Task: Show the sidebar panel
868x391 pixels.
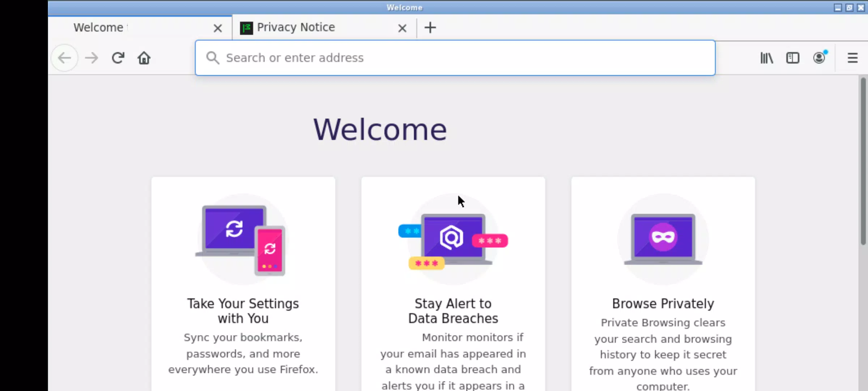Action: click(792, 58)
